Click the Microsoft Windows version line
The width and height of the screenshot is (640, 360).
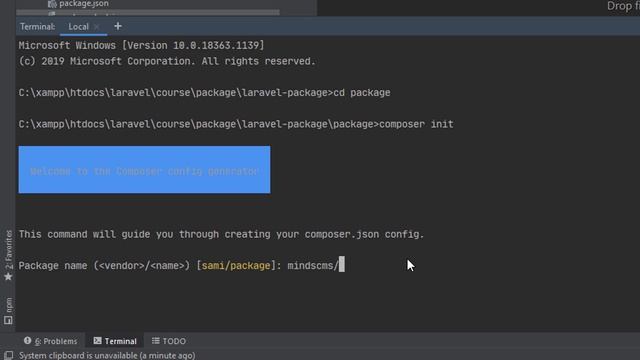click(x=141, y=45)
